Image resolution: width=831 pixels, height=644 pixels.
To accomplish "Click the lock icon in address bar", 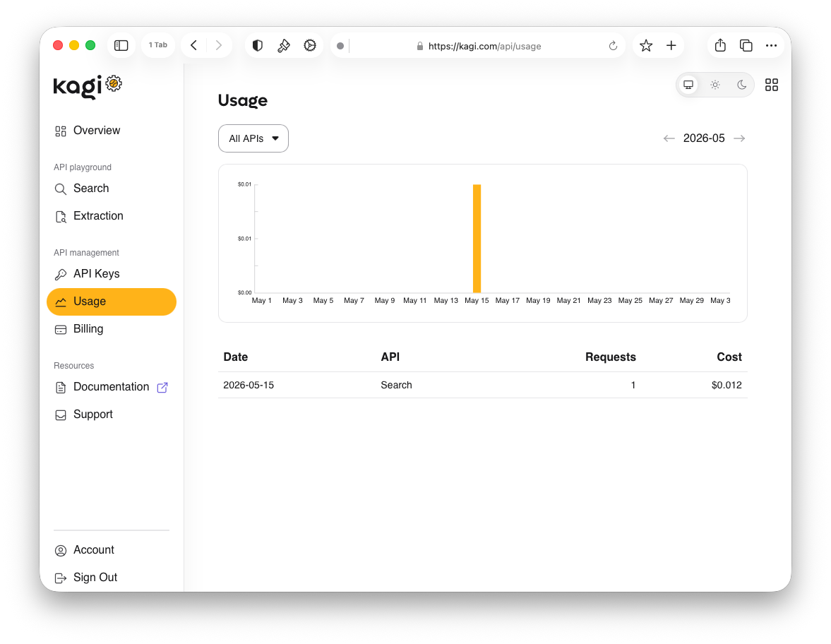I will pos(420,46).
